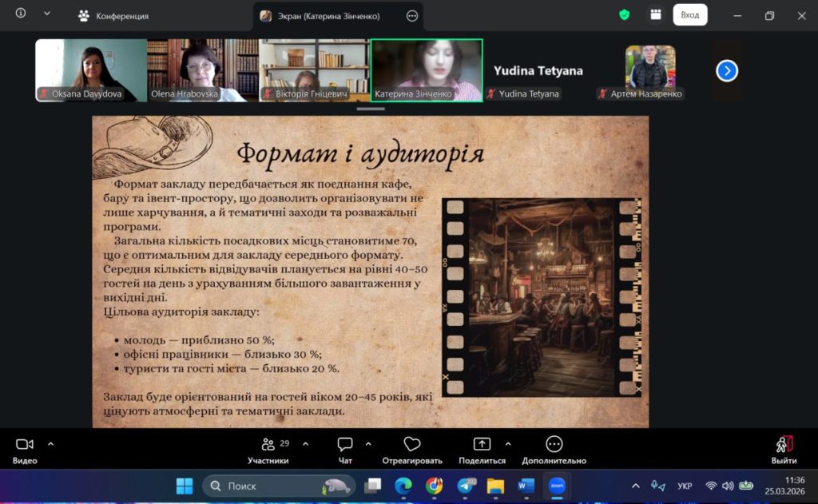Viewport: 818px width, 504px height.
Task: Switch the УКР keyboard language indicator
Action: click(685, 486)
